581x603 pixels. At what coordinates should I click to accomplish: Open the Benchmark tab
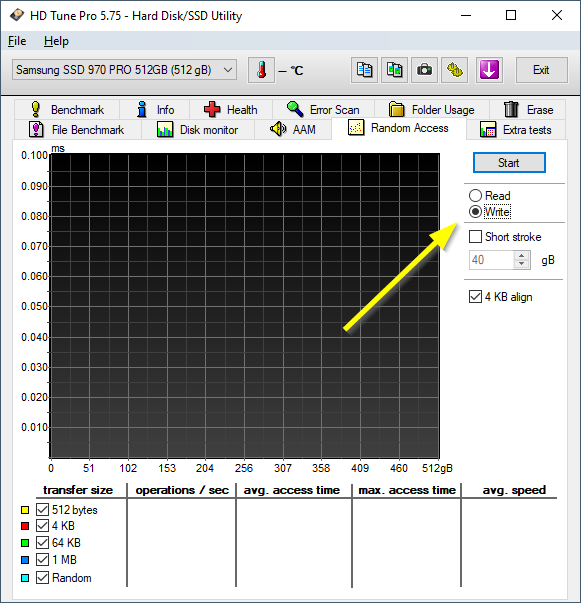[67, 110]
